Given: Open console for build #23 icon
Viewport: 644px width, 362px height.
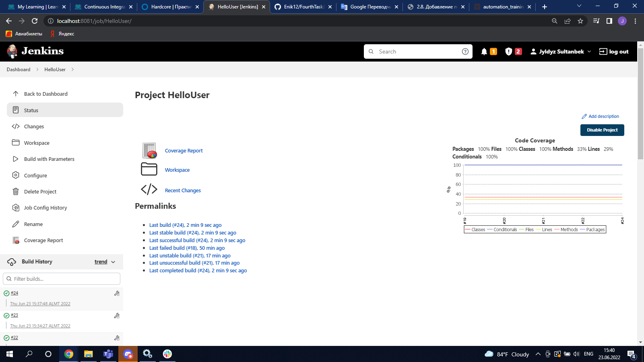Looking at the screenshot, I should [x=117, y=316].
